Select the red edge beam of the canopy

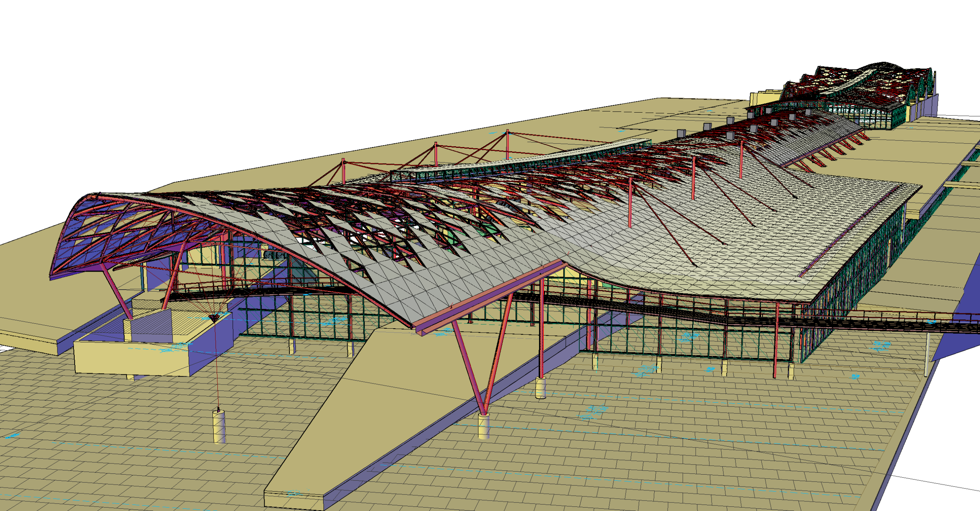click(490, 294)
